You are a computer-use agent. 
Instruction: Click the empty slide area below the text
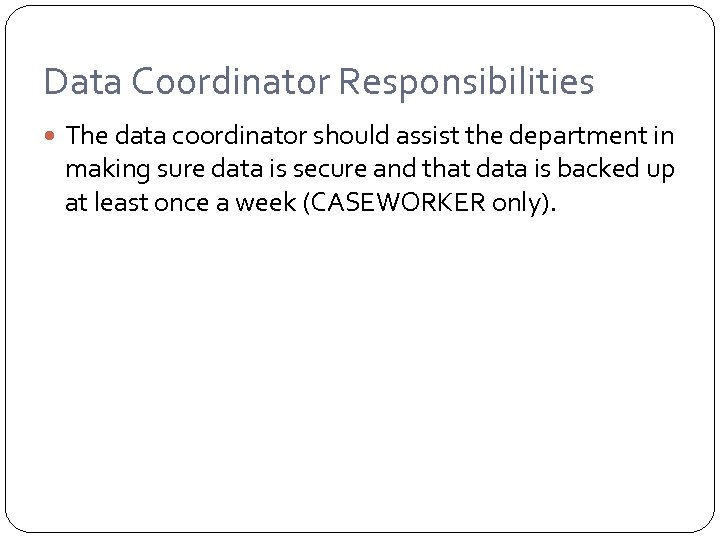[x=360, y=380]
